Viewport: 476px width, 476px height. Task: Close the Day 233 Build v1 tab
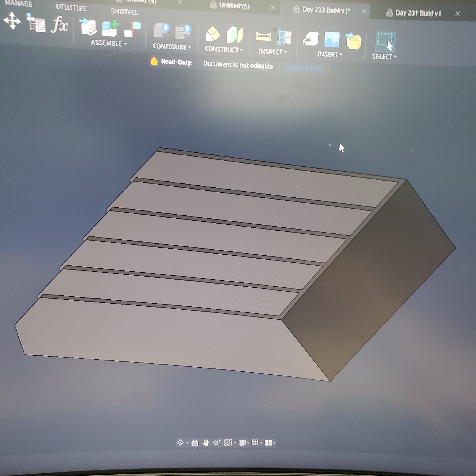(364, 11)
